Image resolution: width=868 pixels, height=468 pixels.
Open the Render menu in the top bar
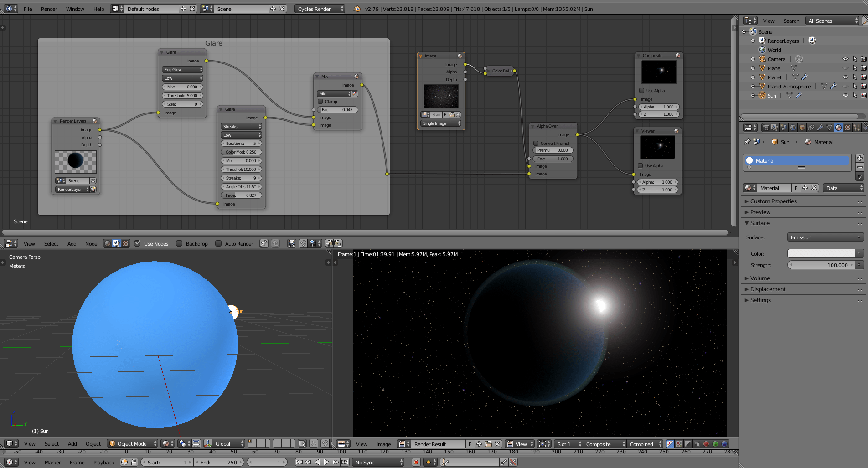(x=49, y=9)
